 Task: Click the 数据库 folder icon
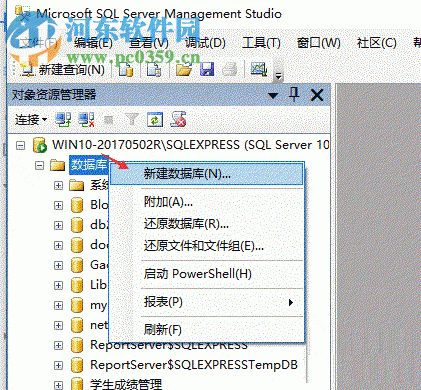point(58,165)
